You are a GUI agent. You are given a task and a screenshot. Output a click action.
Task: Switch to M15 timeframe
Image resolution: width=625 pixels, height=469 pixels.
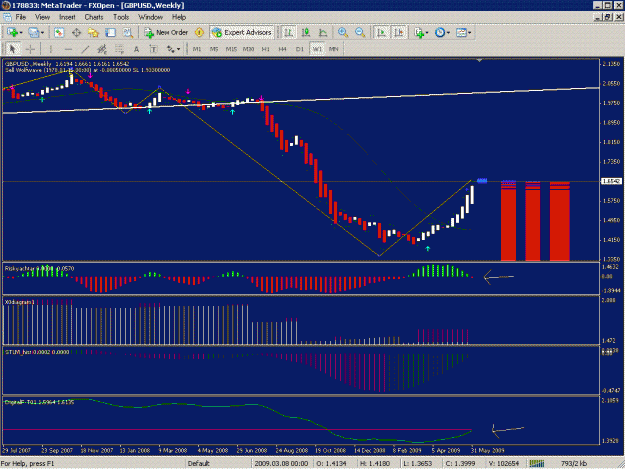tap(231, 49)
